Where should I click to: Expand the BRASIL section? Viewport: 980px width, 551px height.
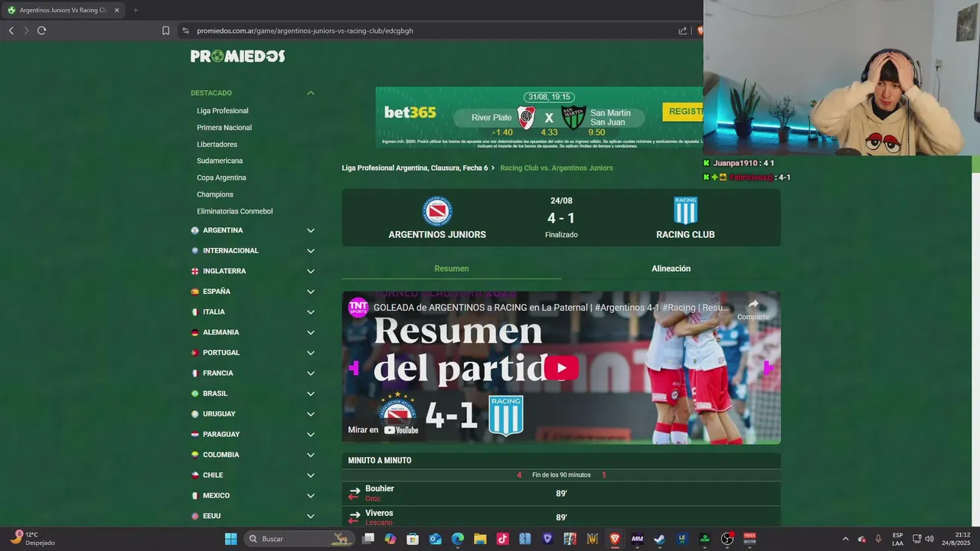coord(311,393)
